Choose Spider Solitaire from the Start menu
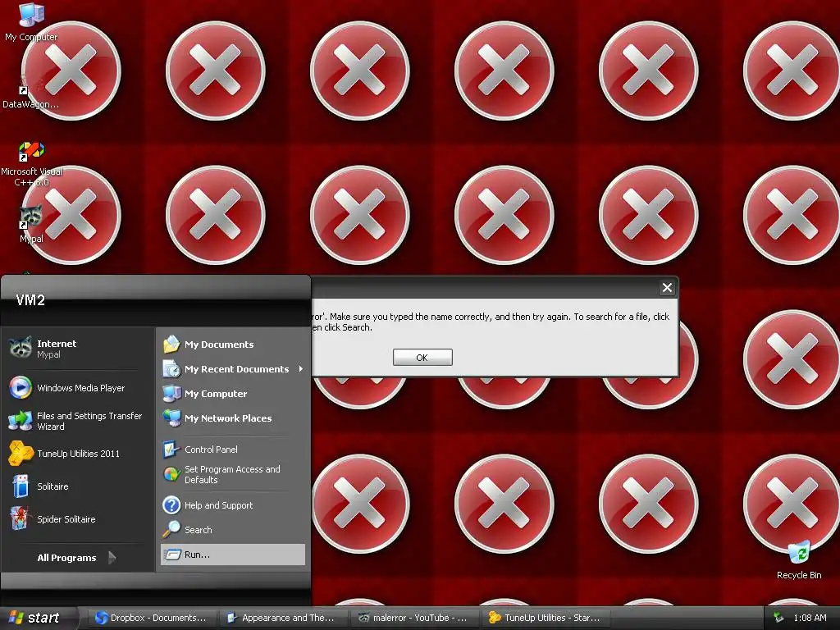840x630 pixels. pyautogui.click(x=78, y=518)
